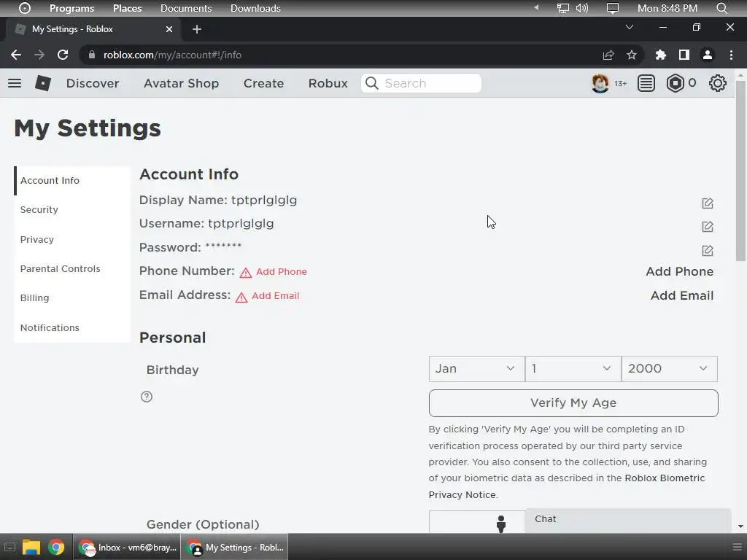Launch Chrome from the taskbar icon
The height and width of the screenshot is (560, 747).
click(x=56, y=547)
